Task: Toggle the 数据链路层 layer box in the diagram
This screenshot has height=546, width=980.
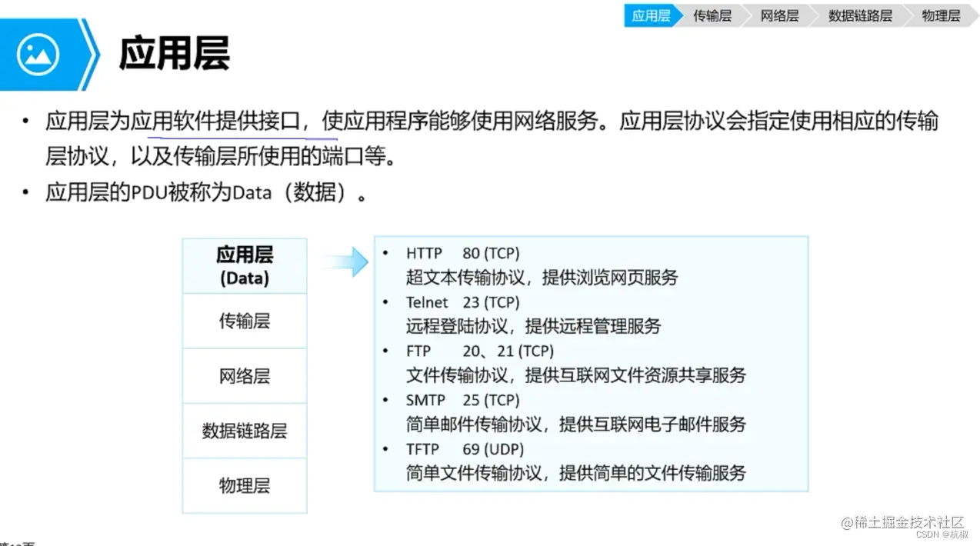Action: tap(244, 431)
